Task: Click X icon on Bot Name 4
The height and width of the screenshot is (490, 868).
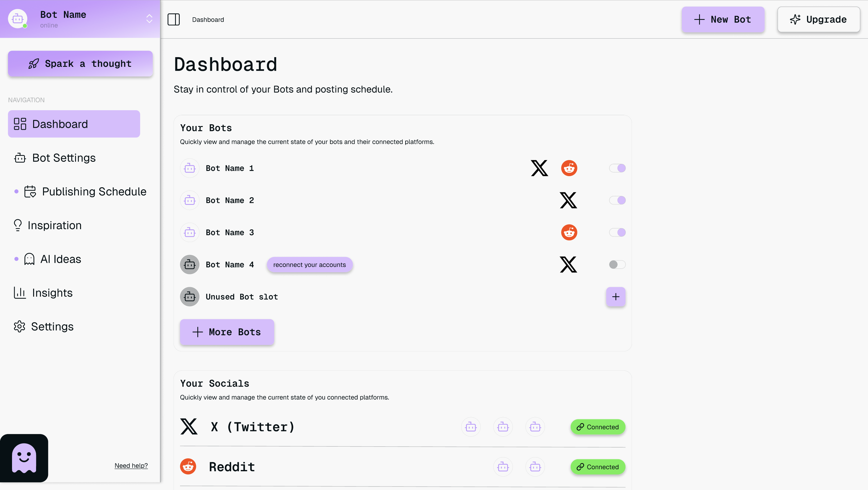Action: tap(568, 265)
